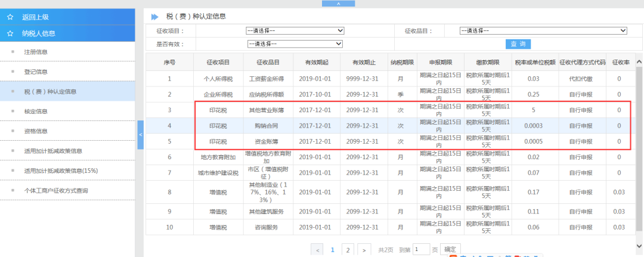
Task: Click the 序号 column header
Action: click(x=169, y=63)
